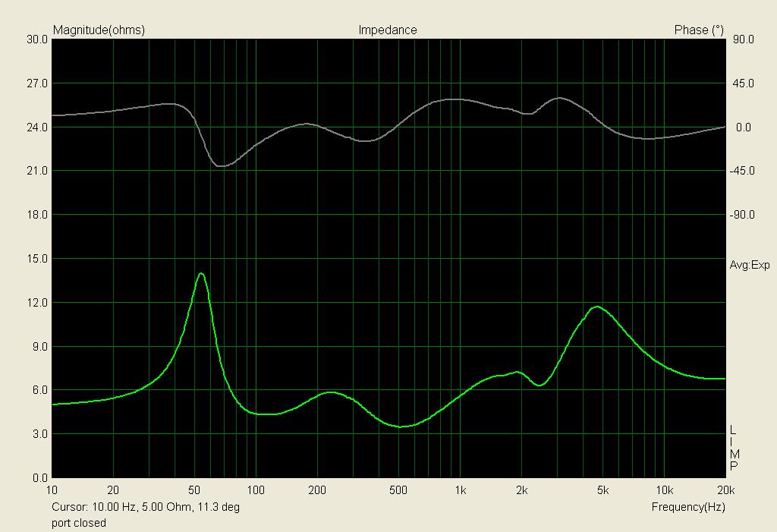Click the 45.0 phase scale value

[x=744, y=83]
